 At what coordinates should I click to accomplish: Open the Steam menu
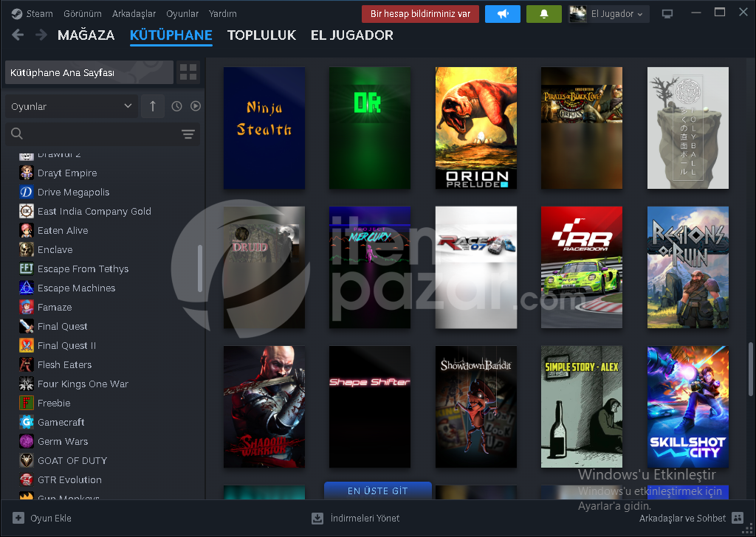32,14
